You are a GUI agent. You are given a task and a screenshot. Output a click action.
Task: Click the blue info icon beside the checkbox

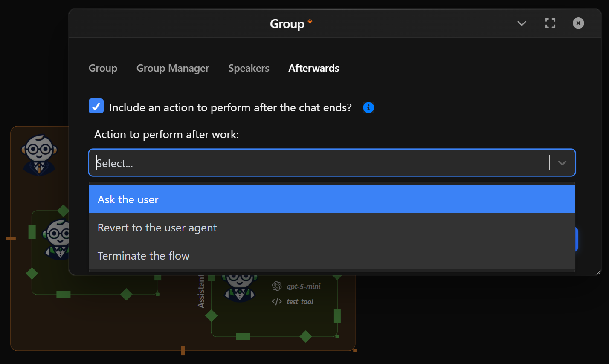(368, 107)
